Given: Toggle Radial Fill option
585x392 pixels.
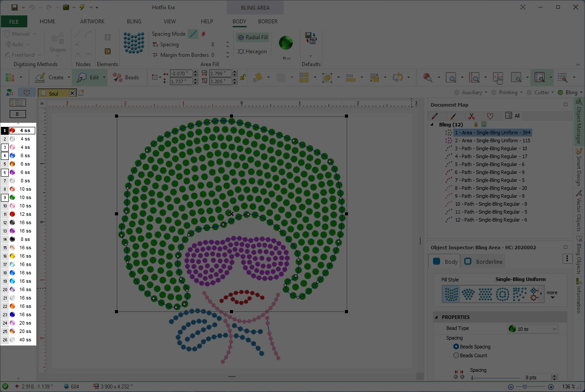Looking at the screenshot, I should 252,37.
